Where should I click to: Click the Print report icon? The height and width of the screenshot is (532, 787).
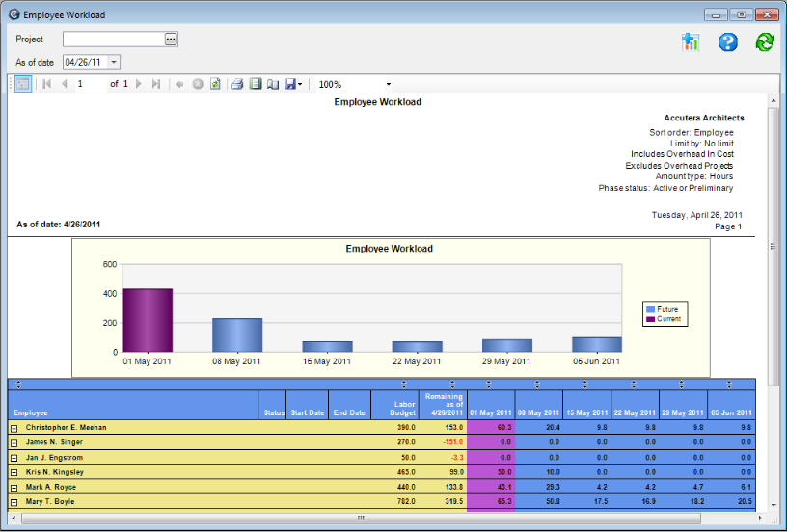pyautogui.click(x=236, y=84)
